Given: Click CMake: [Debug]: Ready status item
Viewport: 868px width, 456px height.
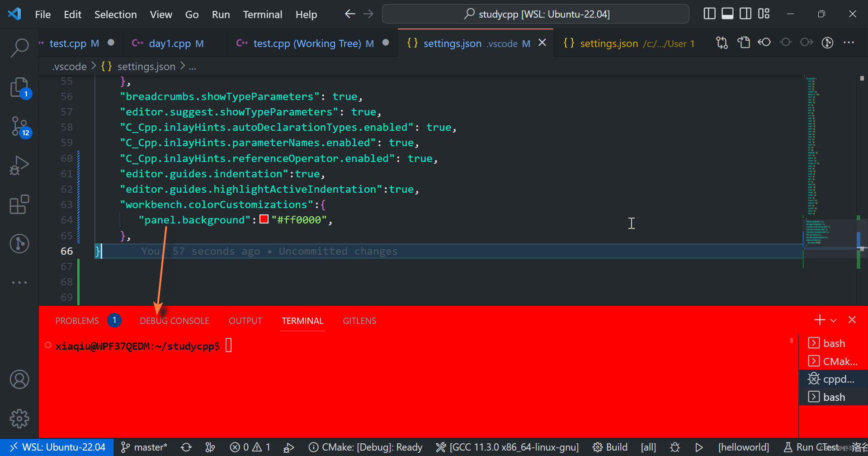Looking at the screenshot, I should [365, 447].
